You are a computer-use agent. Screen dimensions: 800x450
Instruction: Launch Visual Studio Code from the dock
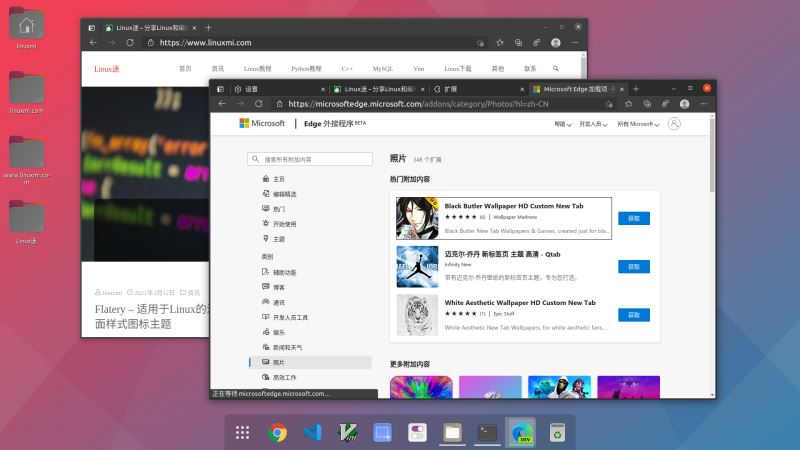coord(312,433)
